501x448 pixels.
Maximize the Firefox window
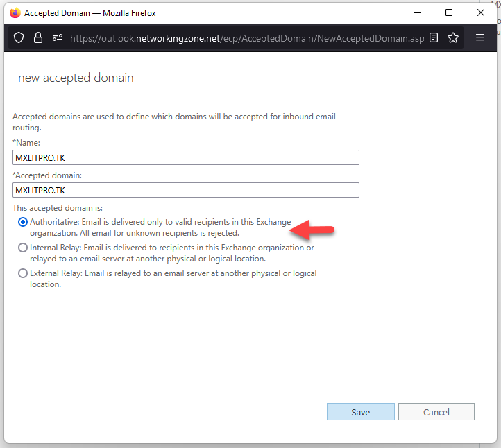pos(449,12)
